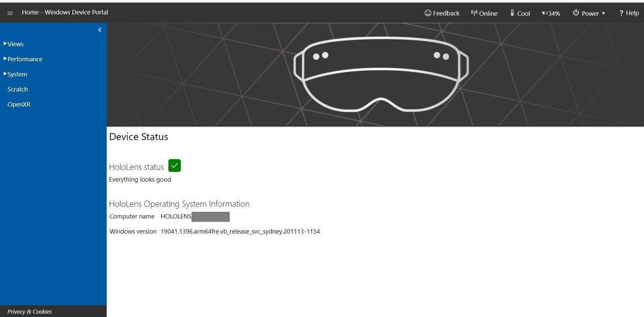Select the 'Everything looks good' text

[x=140, y=180]
